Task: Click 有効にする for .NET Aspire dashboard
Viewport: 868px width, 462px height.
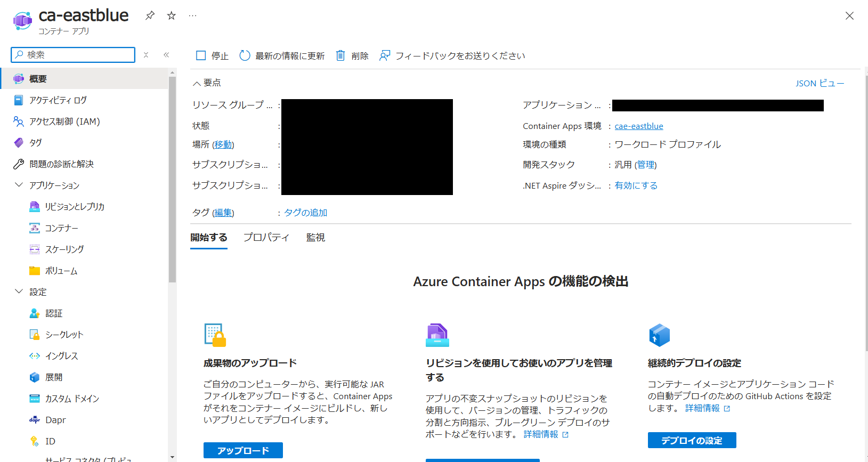Action: pos(636,185)
